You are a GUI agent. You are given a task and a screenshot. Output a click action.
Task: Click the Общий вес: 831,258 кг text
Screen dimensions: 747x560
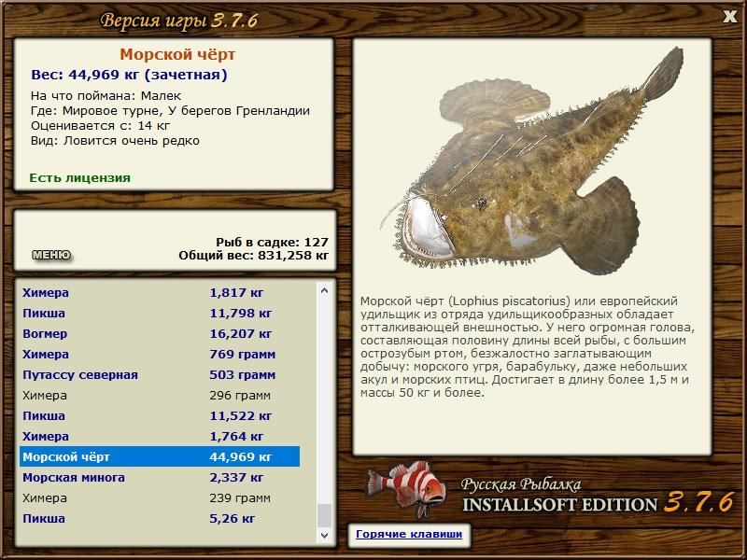pyautogui.click(x=253, y=256)
